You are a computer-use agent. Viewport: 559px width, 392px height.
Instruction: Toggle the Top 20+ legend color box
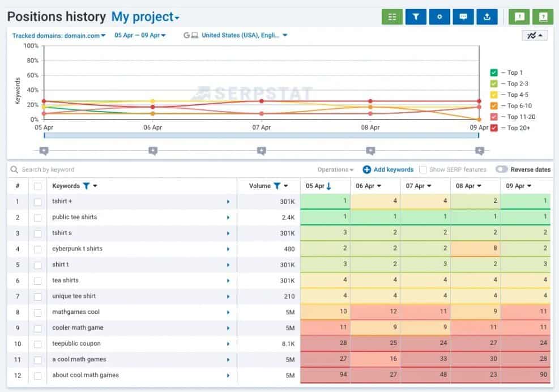[x=494, y=128]
